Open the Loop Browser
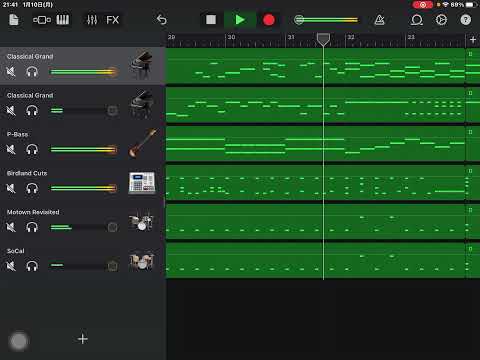Viewport: 480px width, 360px height. 417,20
